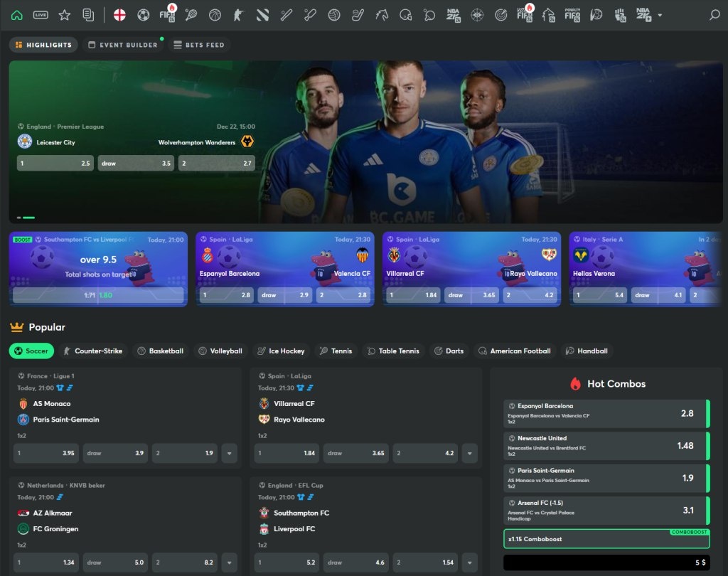
Task: Pick Liverpool FC win odds 1.54
Action: 425,562
